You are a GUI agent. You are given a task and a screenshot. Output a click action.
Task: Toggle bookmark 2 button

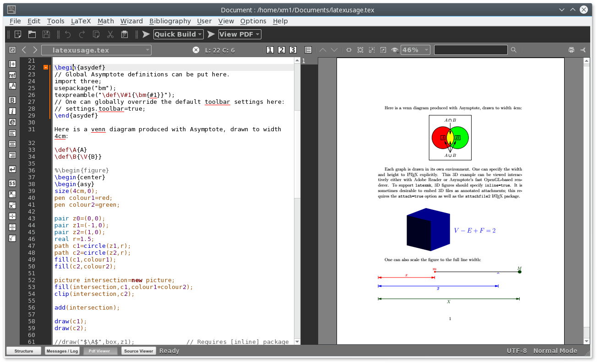point(282,50)
